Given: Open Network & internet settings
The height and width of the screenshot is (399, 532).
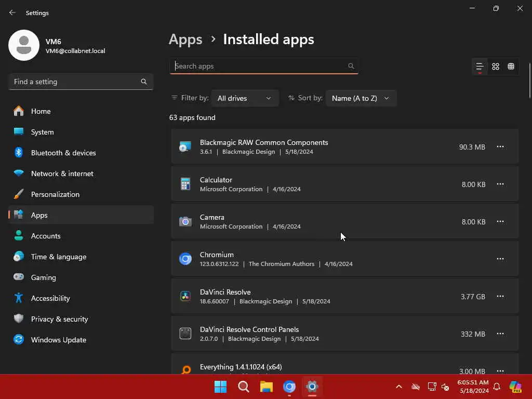Looking at the screenshot, I should click(81, 174).
